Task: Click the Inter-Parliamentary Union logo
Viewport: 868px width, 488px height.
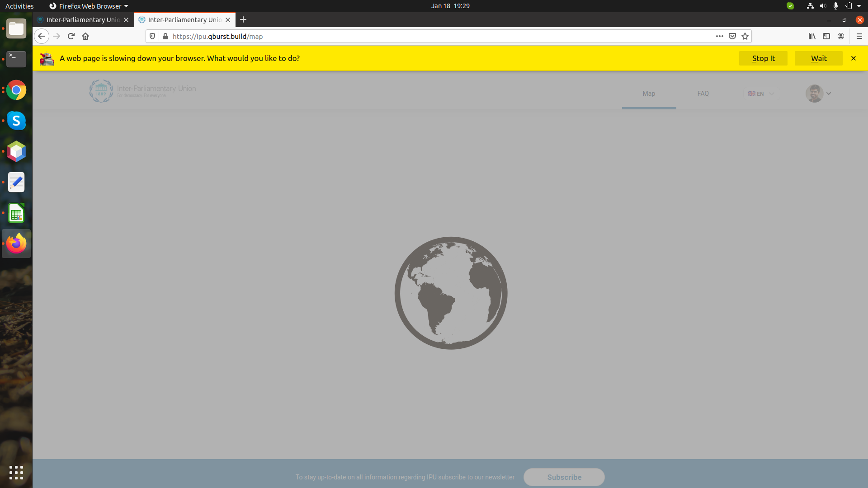Action: 142,91
